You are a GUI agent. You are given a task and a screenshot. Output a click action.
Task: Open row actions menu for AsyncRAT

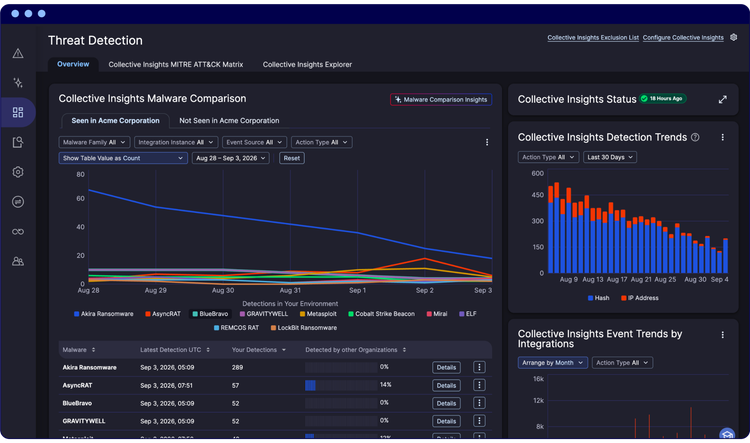click(x=479, y=385)
